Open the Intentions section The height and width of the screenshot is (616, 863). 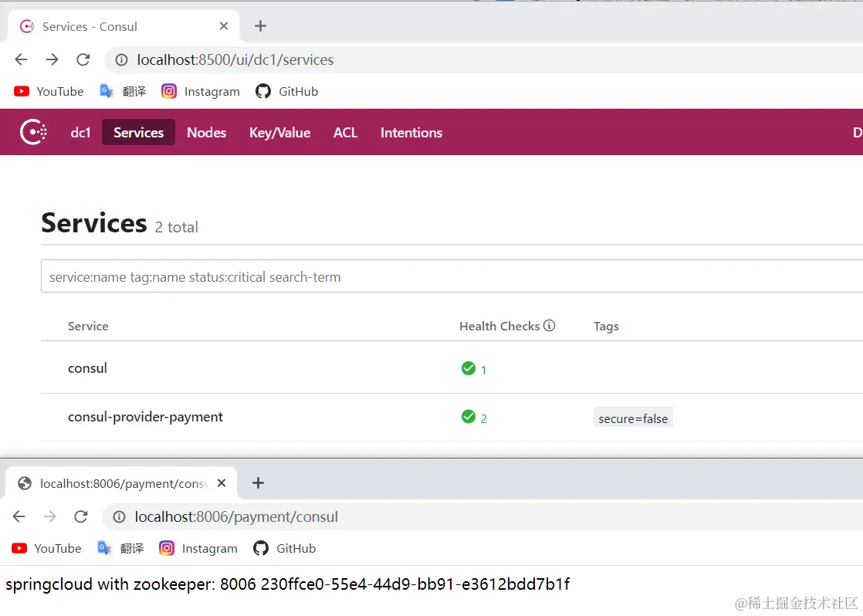(411, 133)
